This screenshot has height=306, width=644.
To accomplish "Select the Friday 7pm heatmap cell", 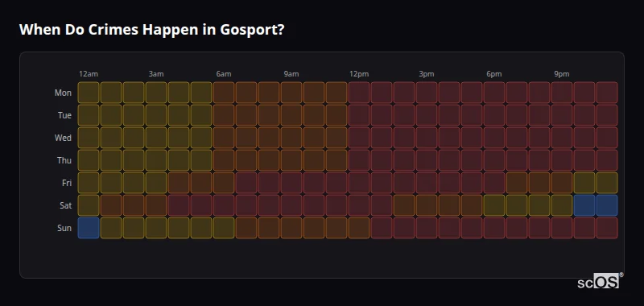I will point(517,183).
